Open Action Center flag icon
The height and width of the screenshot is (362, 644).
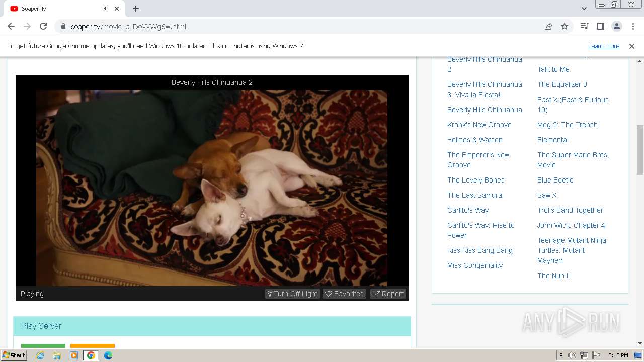[x=596, y=355]
